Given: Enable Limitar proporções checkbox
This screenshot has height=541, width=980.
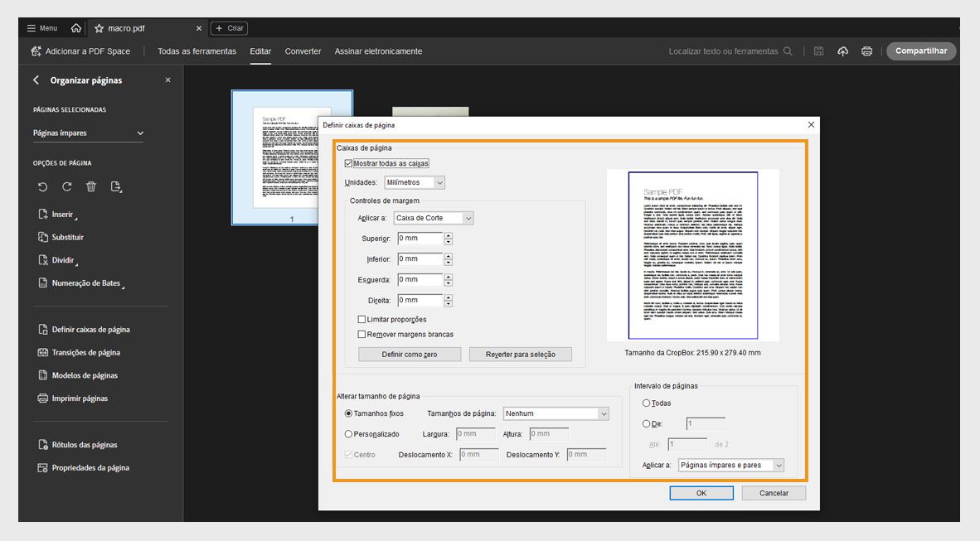Looking at the screenshot, I should tap(361, 319).
